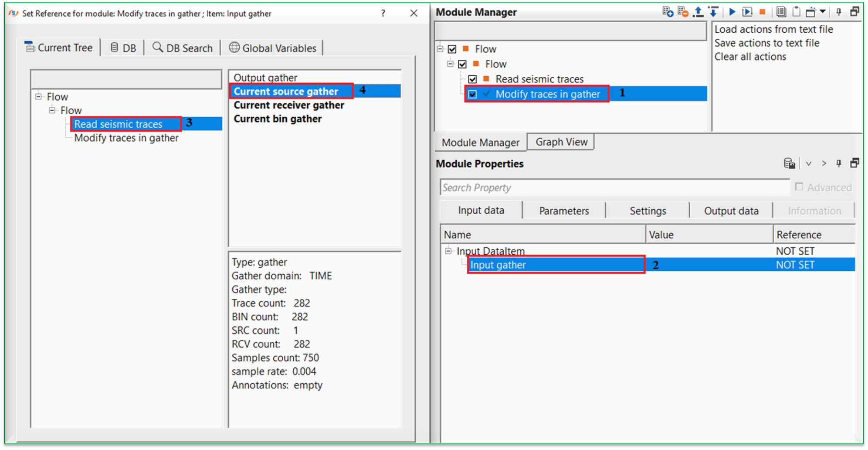The image size is (868, 450).
Task: Move the selected module down
Action: [x=714, y=12]
